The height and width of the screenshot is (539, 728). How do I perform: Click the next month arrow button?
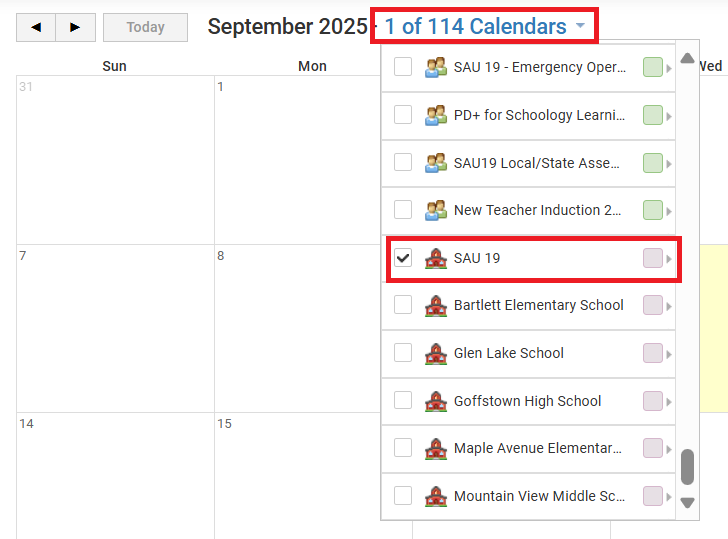pos(75,27)
